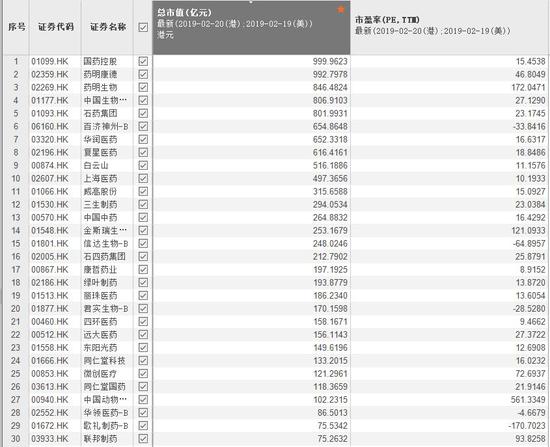
Task: Click the security name 绿叶制药
Action: click(x=100, y=282)
